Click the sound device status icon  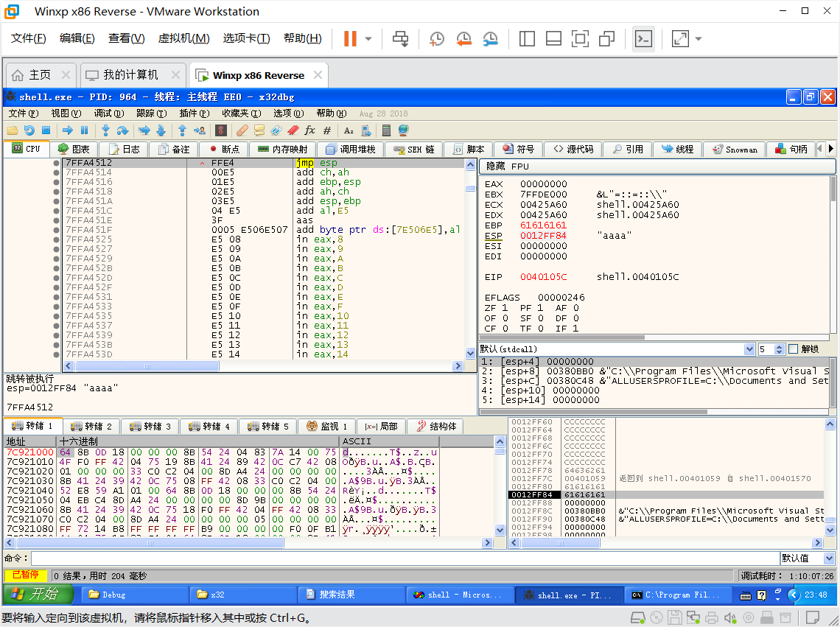tap(729, 618)
